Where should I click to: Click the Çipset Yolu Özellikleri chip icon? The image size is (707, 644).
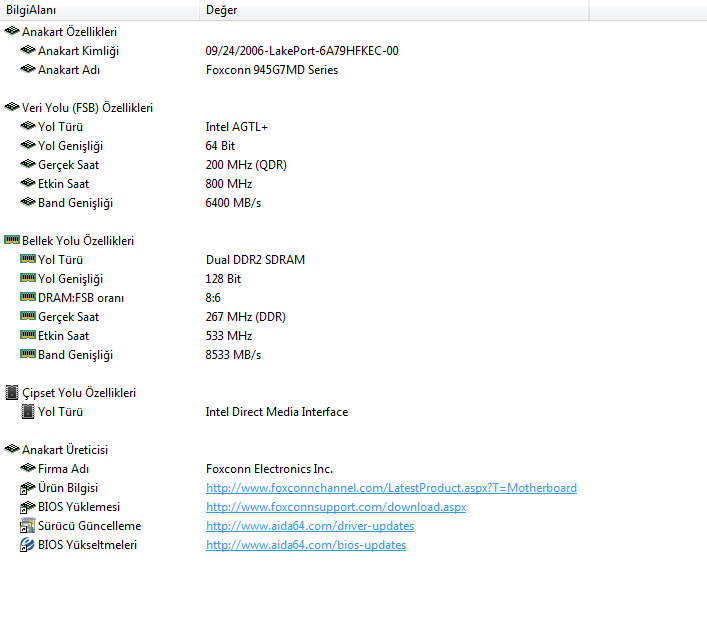12,392
